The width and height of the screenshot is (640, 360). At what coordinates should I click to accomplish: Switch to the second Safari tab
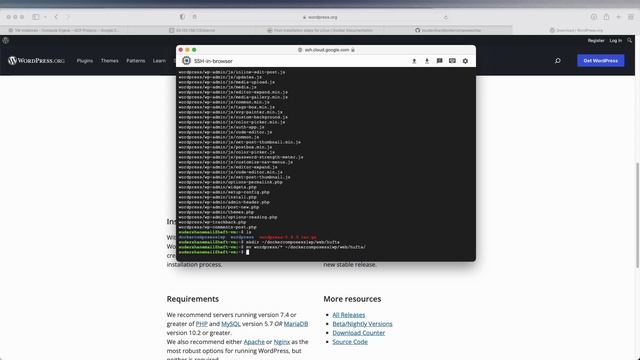pos(192,30)
